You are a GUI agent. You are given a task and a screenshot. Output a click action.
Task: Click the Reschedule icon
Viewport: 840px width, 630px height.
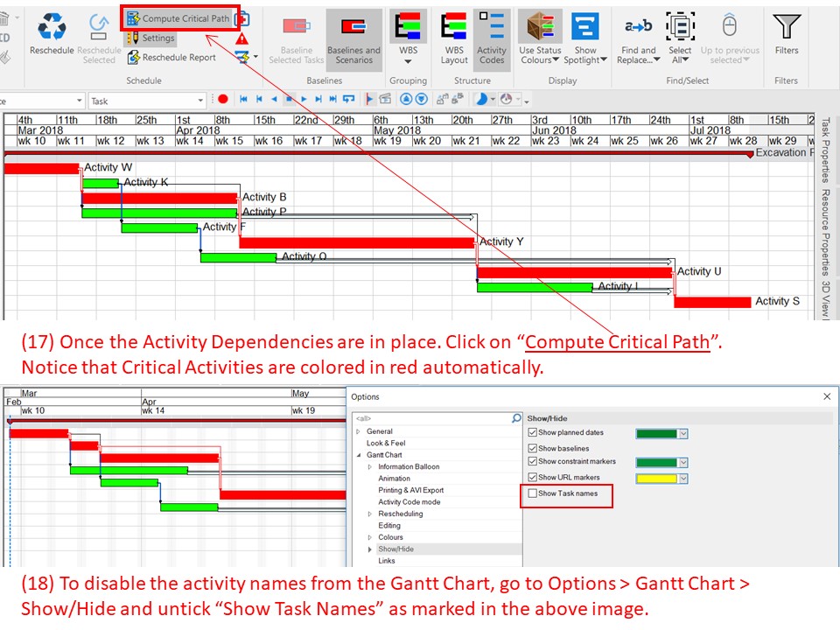52,35
